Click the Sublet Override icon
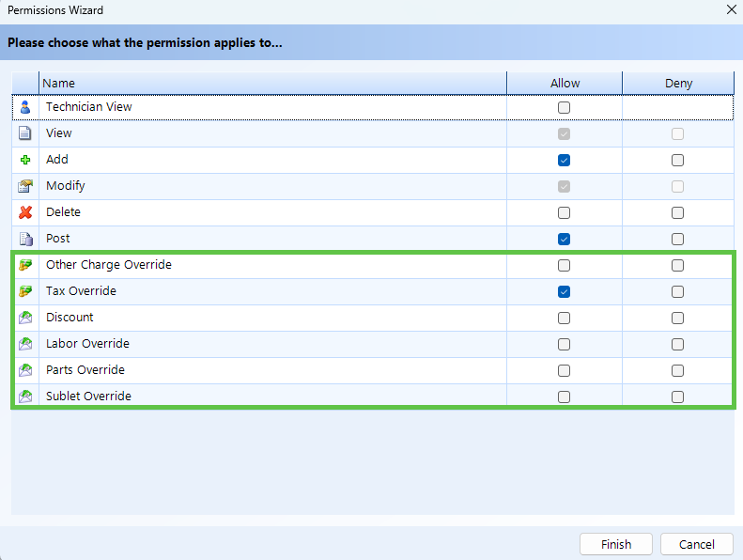The height and width of the screenshot is (560, 743). [x=25, y=396]
